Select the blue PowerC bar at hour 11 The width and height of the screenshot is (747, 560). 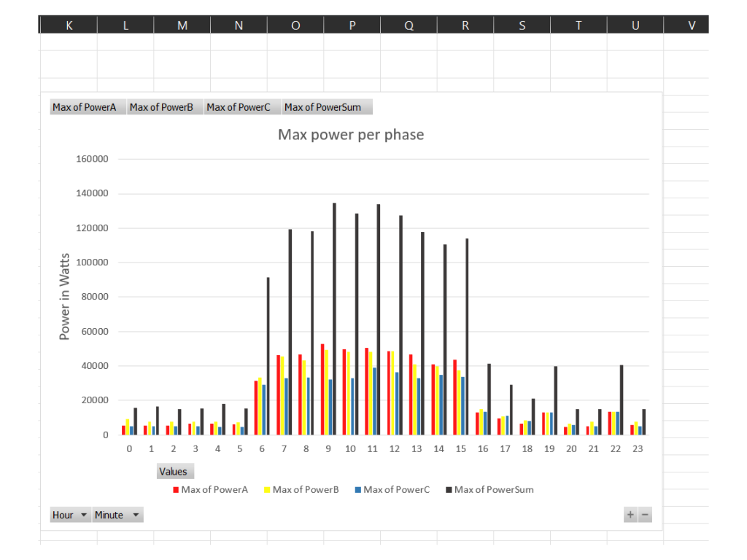pyautogui.click(x=375, y=401)
